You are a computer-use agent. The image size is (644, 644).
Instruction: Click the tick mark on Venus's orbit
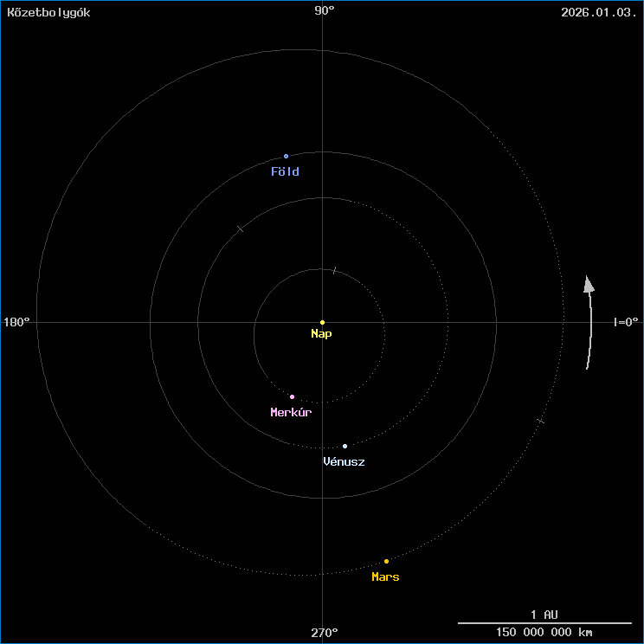(x=241, y=229)
